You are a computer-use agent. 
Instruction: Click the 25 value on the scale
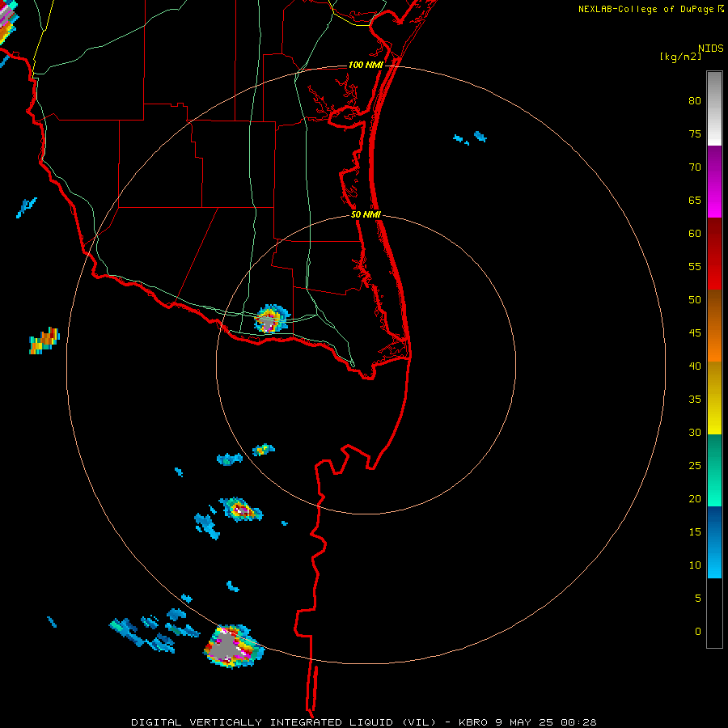pyautogui.click(x=695, y=466)
